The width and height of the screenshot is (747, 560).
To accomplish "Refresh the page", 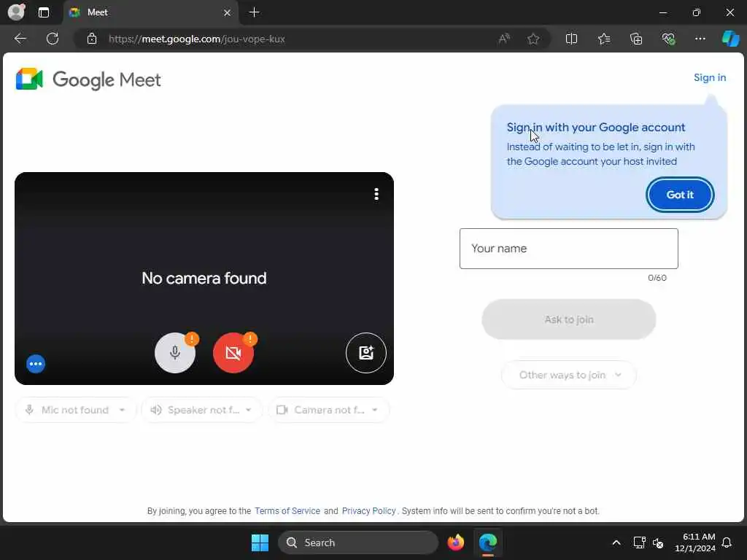I will 53,39.
